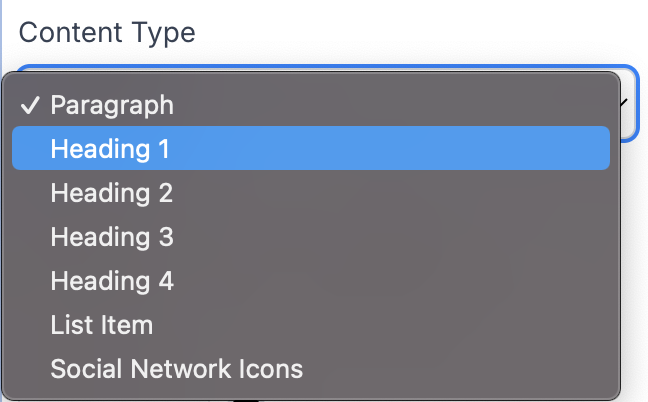Click the select field's down arrow
The image size is (648, 402).
tap(624, 103)
